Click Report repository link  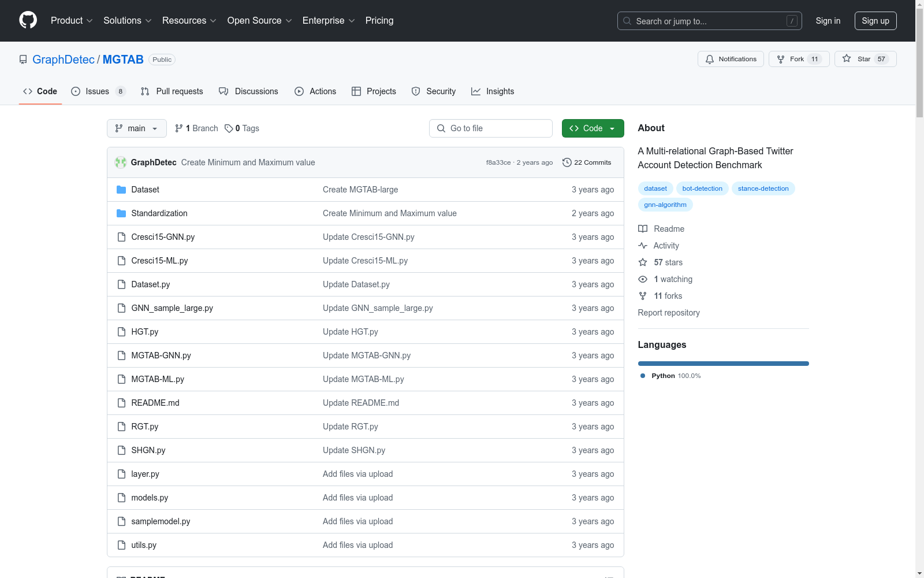coord(669,313)
